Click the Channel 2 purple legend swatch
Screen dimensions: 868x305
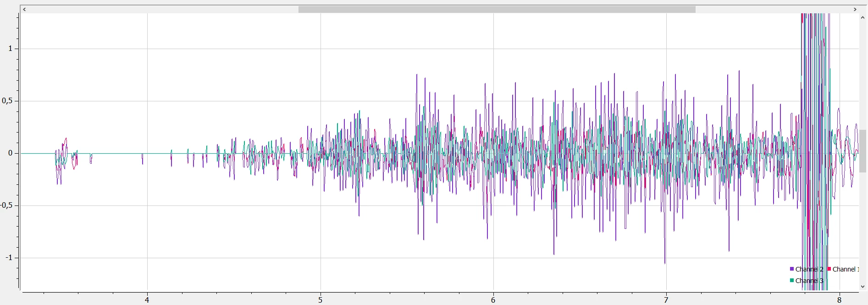tap(792, 269)
